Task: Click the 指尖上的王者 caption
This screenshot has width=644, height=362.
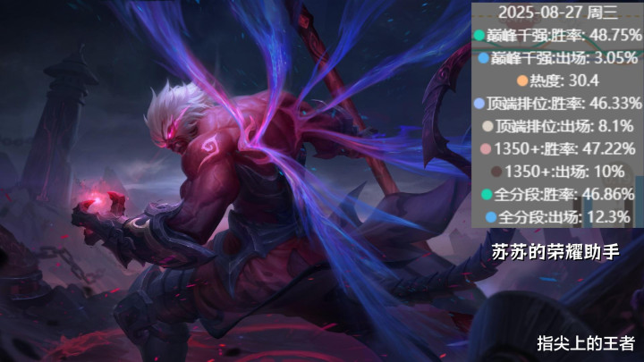Action: [586, 343]
